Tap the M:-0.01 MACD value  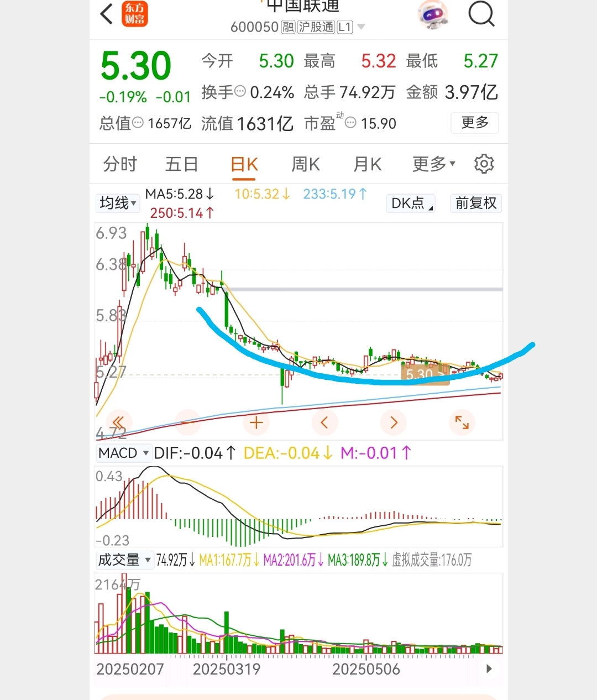(376, 453)
